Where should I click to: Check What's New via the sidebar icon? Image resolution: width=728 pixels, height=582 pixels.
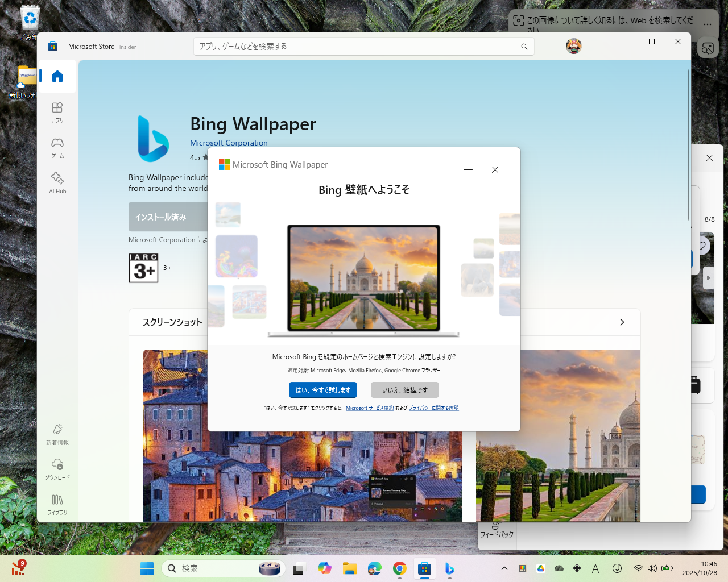point(57,433)
